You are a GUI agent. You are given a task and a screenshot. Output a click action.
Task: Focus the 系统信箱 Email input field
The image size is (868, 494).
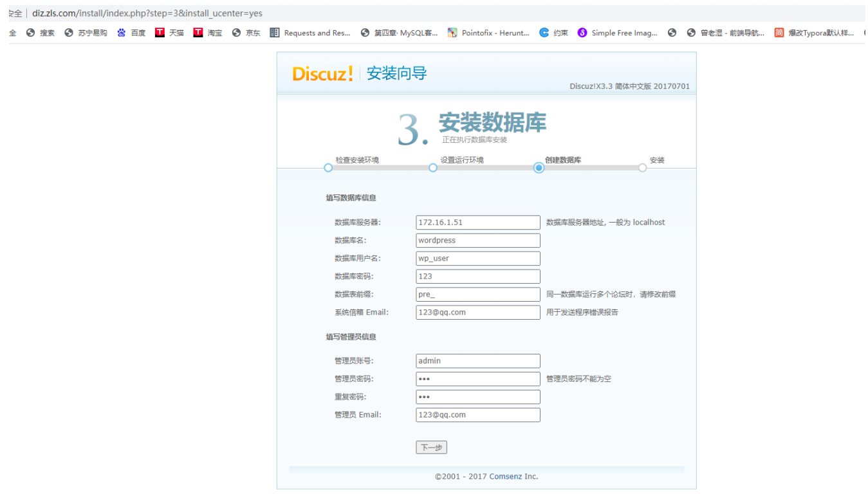coord(478,313)
